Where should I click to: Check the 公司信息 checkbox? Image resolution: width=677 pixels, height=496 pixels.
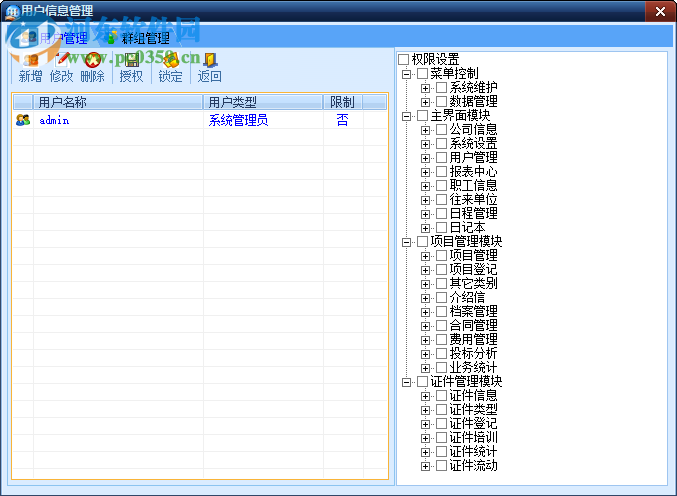[x=441, y=130]
